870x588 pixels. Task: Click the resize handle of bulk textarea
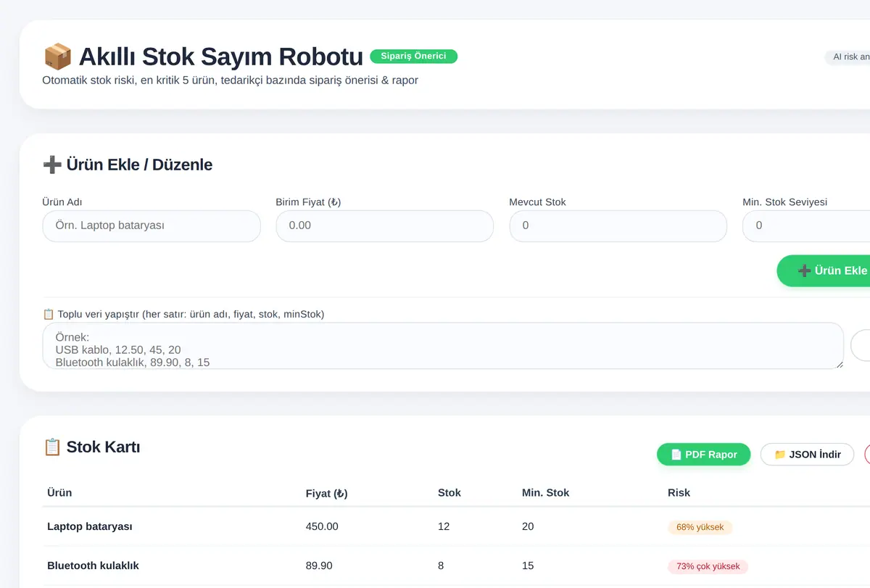click(840, 365)
